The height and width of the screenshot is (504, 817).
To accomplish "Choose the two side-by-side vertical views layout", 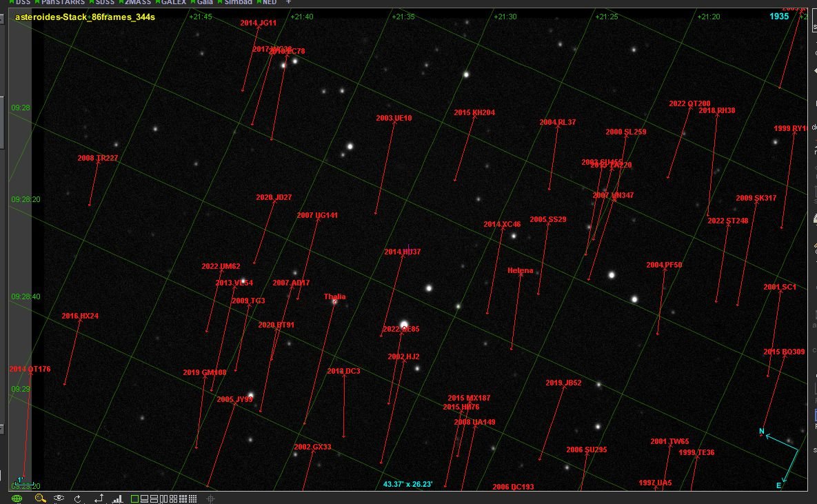I will [x=163, y=498].
